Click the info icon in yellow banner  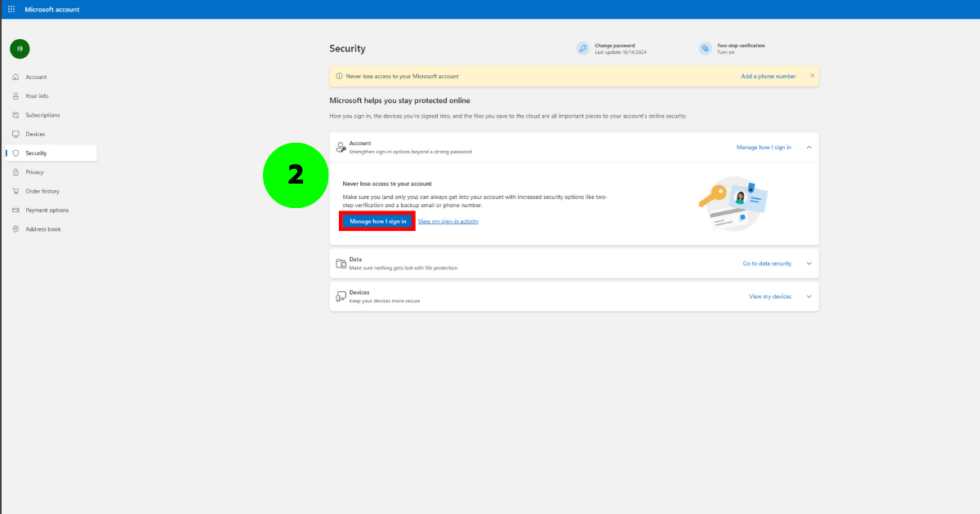tap(340, 76)
